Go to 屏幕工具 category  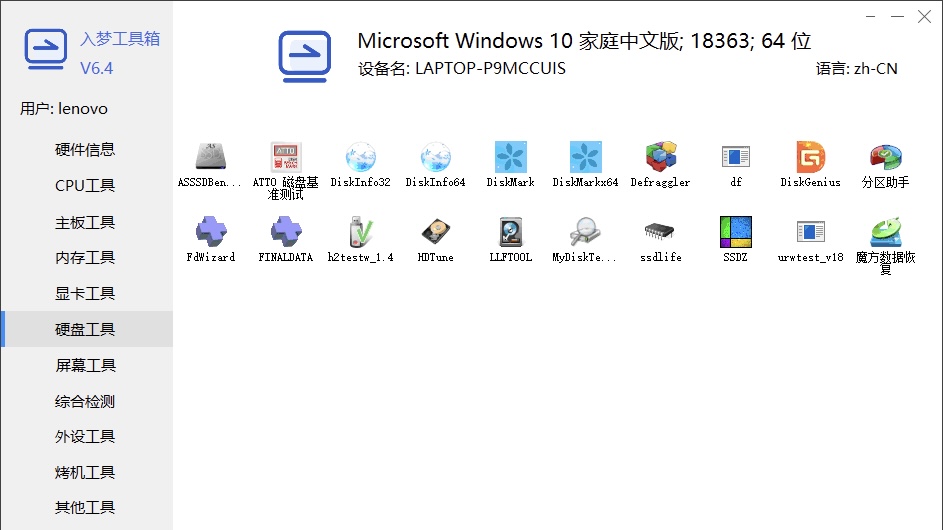[x=85, y=365]
